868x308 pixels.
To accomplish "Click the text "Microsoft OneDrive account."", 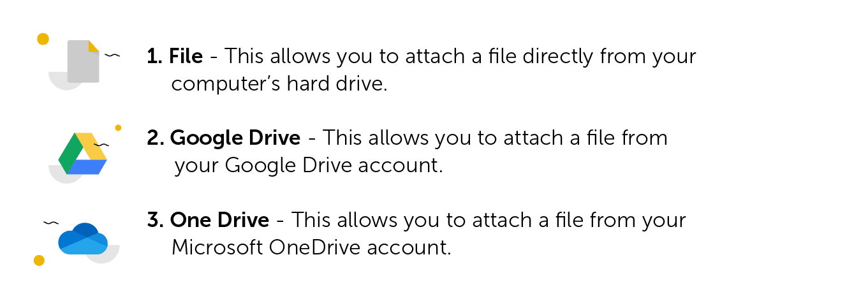I will 311,247.
